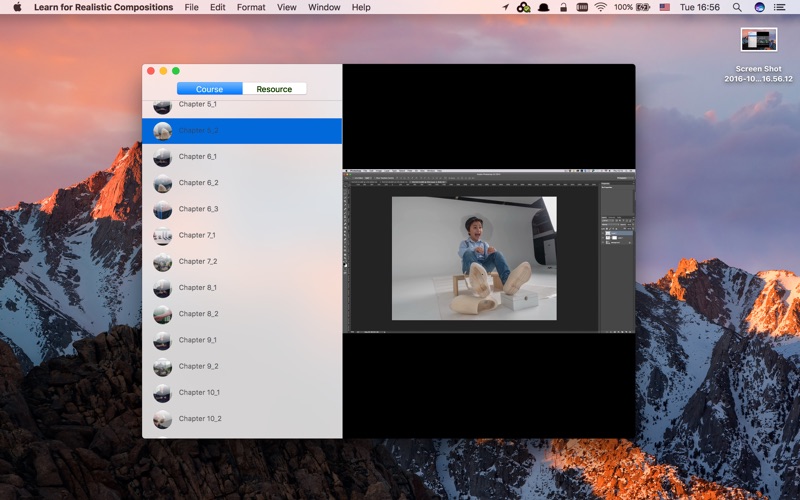The image size is (800, 500).
Task: Open the Spotlight search icon
Action: pos(737,7)
